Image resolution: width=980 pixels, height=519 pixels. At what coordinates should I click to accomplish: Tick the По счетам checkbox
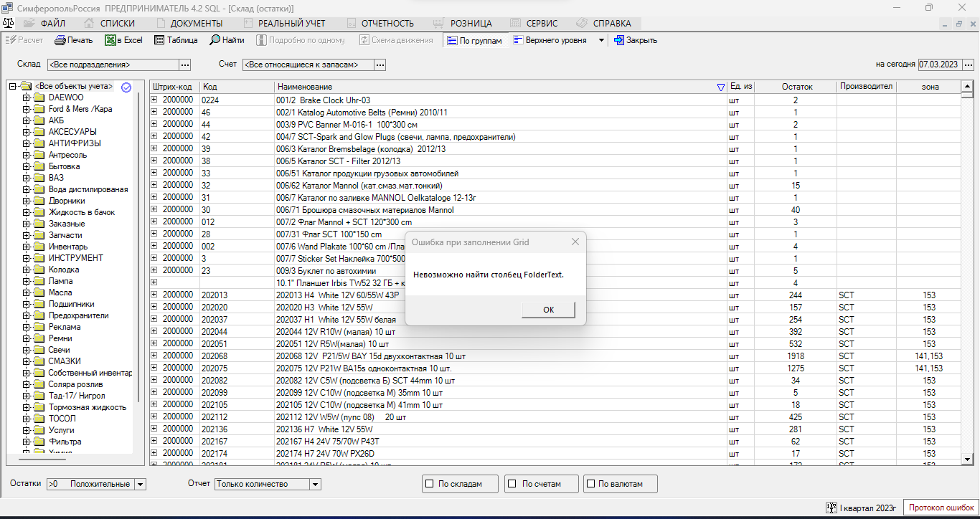(512, 484)
